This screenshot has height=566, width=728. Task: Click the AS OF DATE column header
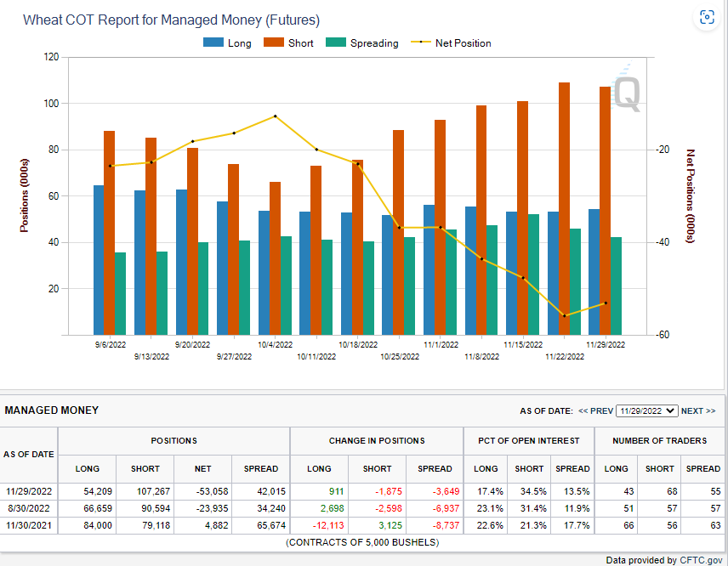pos(29,455)
